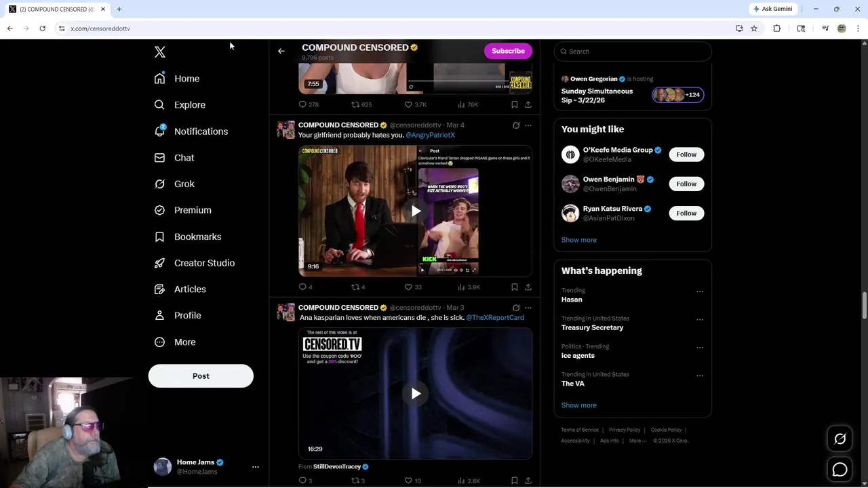Open @AngryPatriotX mention link
This screenshot has height=488, width=868.
[x=430, y=135]
